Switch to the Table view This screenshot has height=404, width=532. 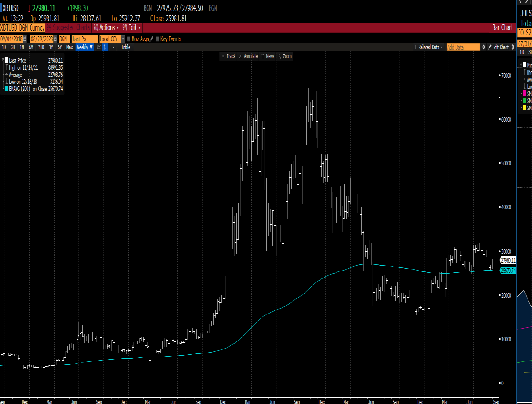(125, 47)
